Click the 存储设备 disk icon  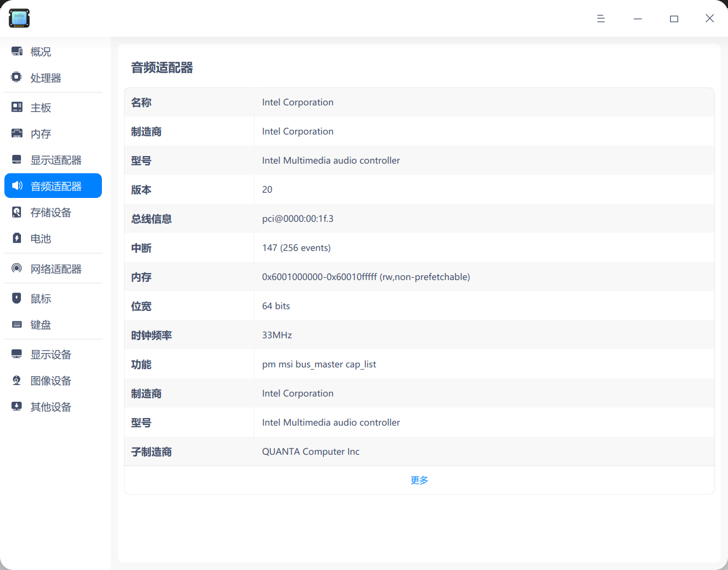(17, 212)
